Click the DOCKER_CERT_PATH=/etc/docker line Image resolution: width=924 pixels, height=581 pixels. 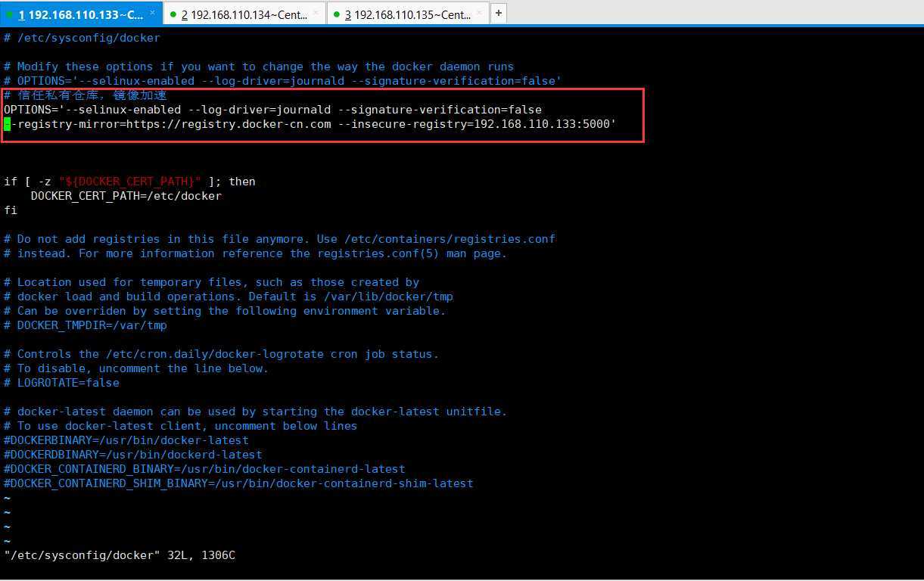(126, 196)
